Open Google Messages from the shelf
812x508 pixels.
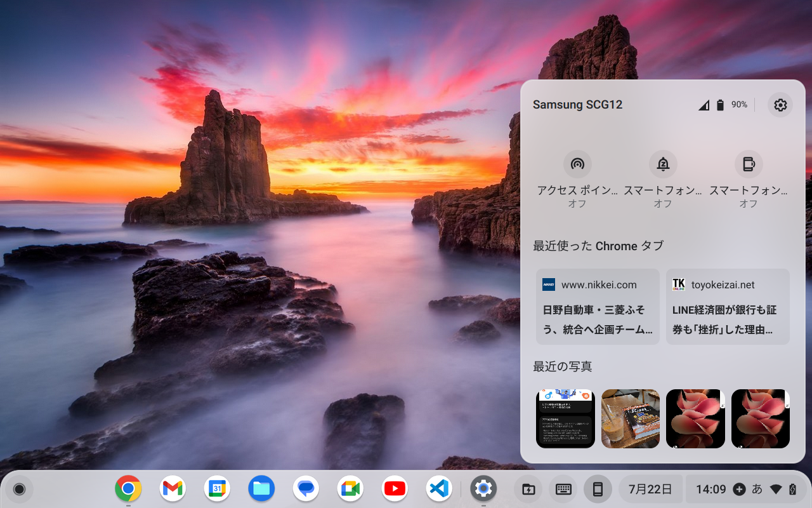coord(306,489)
